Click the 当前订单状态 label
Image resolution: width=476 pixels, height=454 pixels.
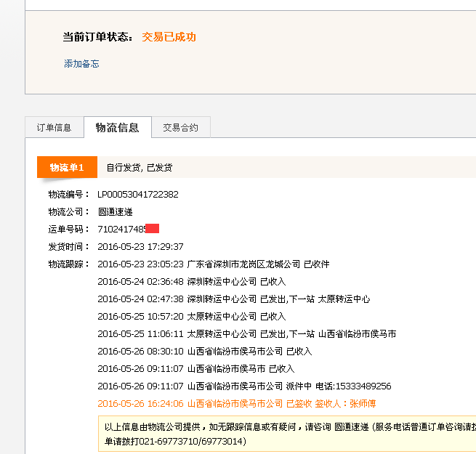97,37
